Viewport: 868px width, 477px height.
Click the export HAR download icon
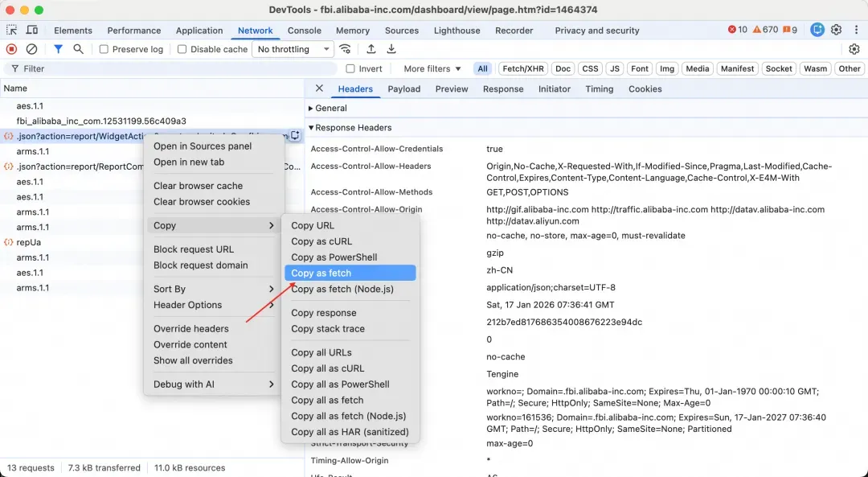pos(391,49)
